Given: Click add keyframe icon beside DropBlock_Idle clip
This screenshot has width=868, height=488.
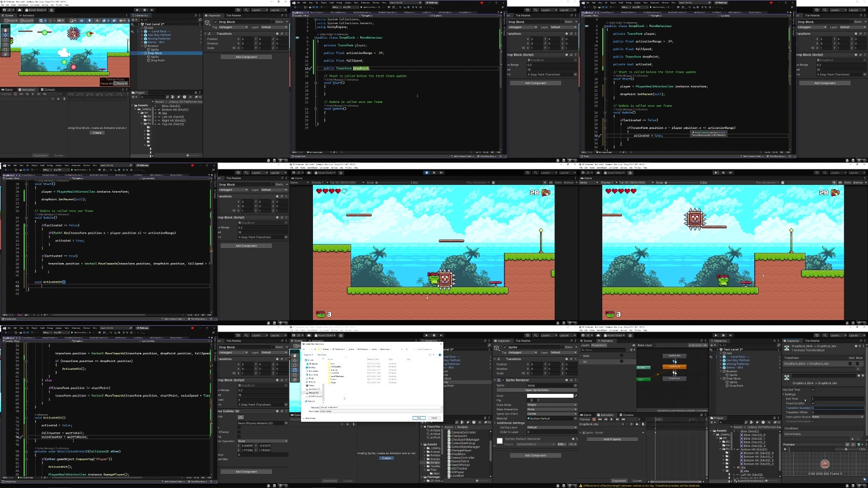Looking at the screenshot, I should click(637, 424).
